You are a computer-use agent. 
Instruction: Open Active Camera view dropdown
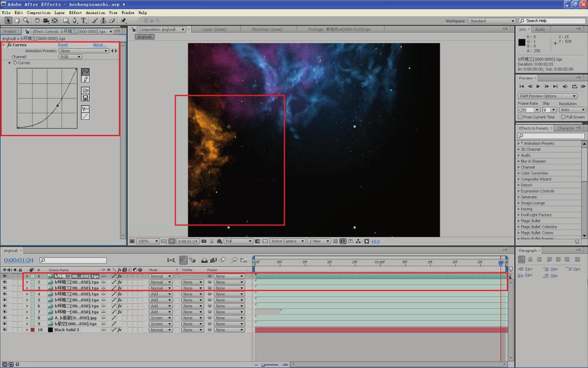(x=288, y=241)
